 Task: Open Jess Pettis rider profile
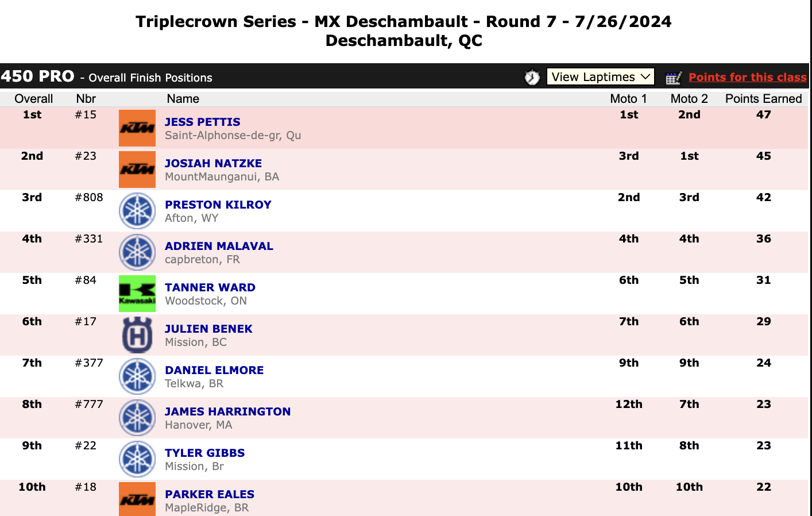(x=202, y=122)
